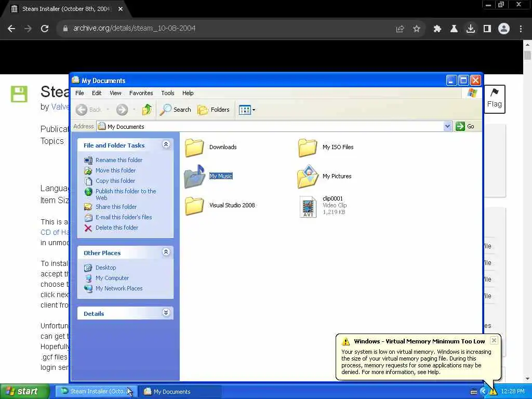
Task: Click the Forward arrow in My Documents
Action: pos(122,109)
